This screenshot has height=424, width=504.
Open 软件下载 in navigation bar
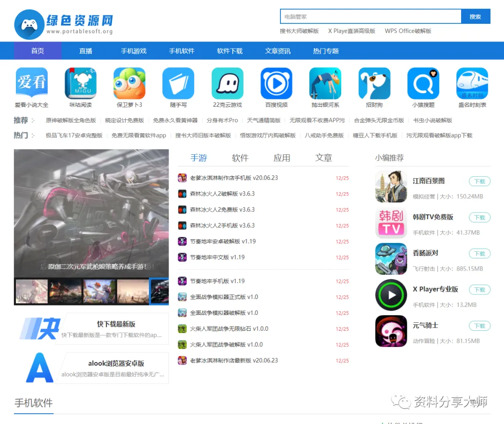tap(230, 51)
